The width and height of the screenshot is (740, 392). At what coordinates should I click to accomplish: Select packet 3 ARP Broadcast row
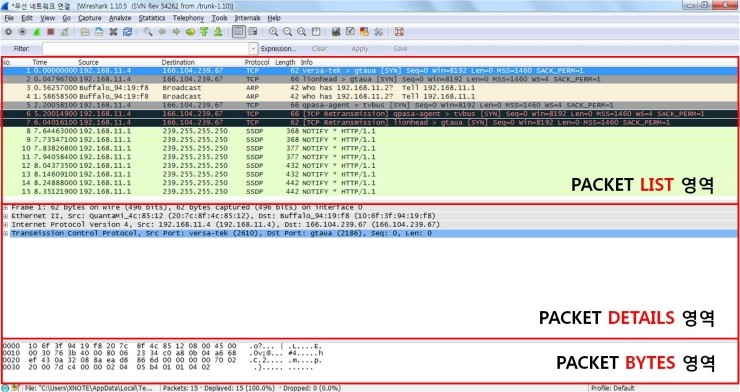(x=370, y=88)
